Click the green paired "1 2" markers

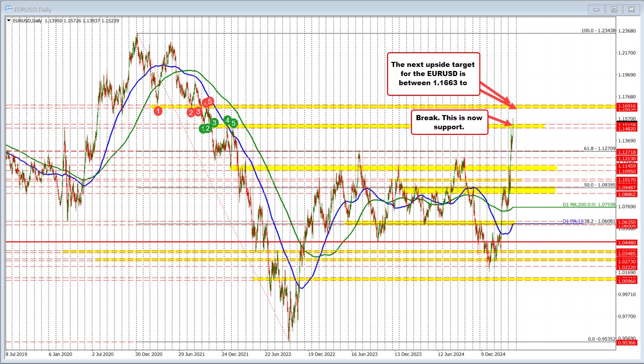[x=205, y=129]
